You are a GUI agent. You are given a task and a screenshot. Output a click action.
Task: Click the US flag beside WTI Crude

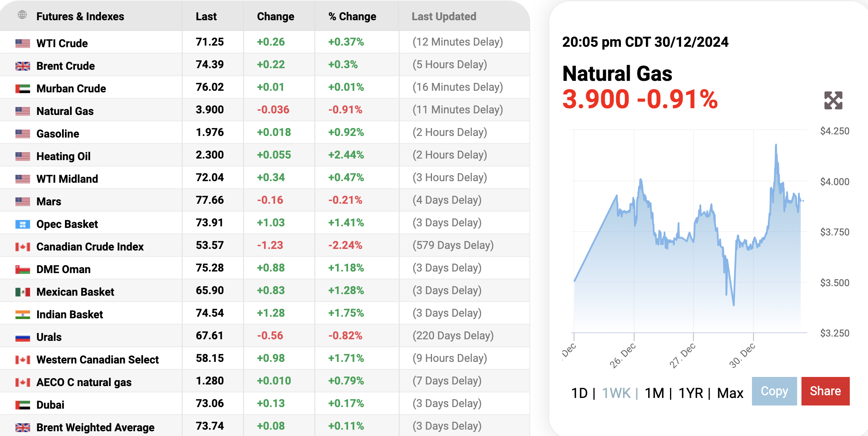[x=23, y=43]
